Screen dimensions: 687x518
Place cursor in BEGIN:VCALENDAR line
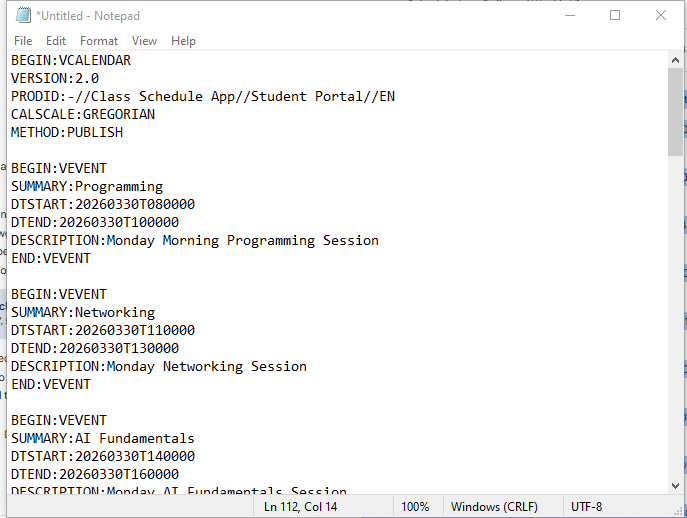point(71,60)
